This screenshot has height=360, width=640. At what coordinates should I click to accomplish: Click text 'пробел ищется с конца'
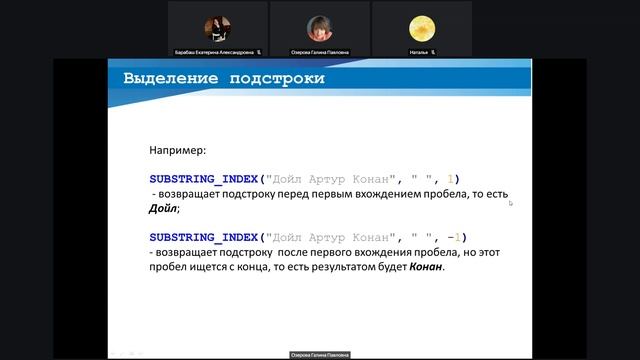pos(208,267)
